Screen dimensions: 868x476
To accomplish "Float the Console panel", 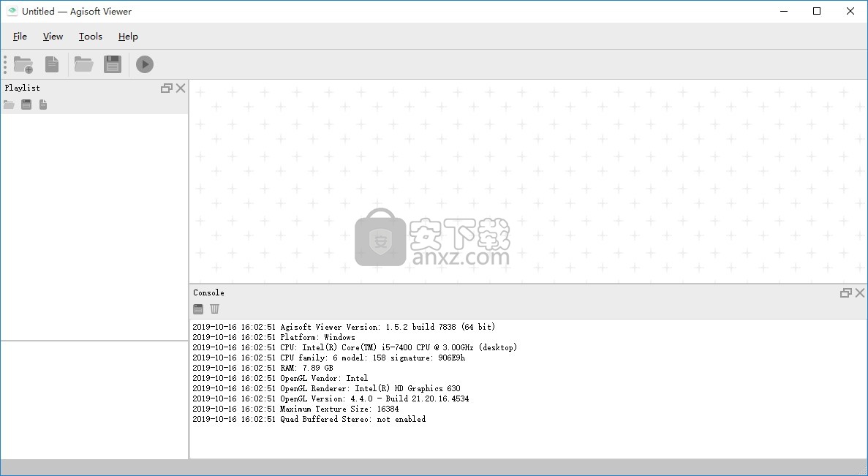I will (845, 292).
